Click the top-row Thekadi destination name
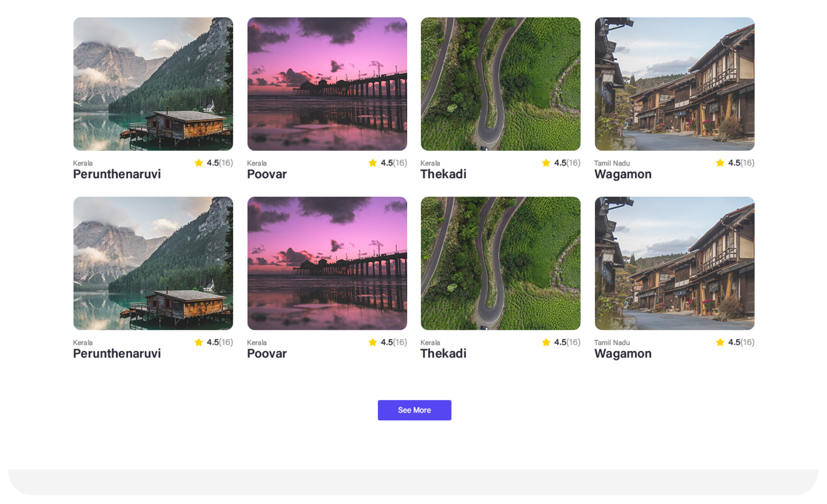The image size is (827, 504). pos(443,174)
